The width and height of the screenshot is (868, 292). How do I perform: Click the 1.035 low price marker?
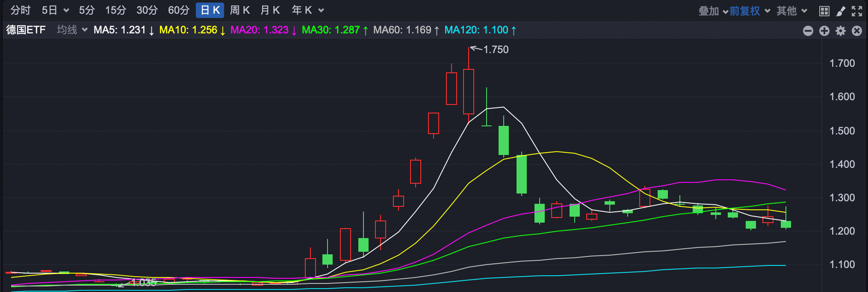pos(144,283)
